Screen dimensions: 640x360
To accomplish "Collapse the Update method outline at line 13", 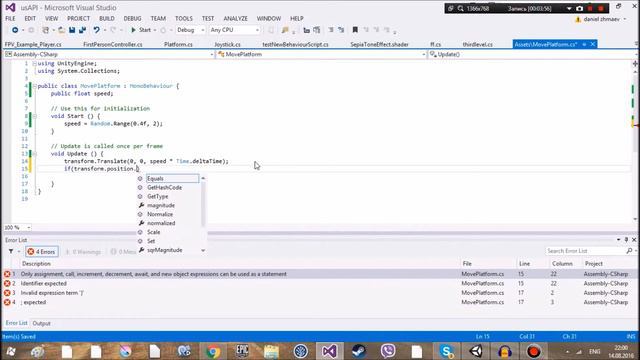I will point(35,154).
